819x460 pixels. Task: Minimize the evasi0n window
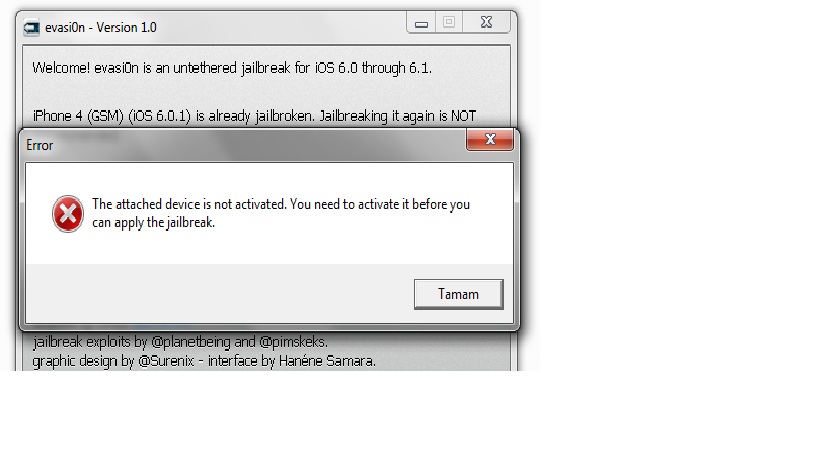tap(421, 23)
